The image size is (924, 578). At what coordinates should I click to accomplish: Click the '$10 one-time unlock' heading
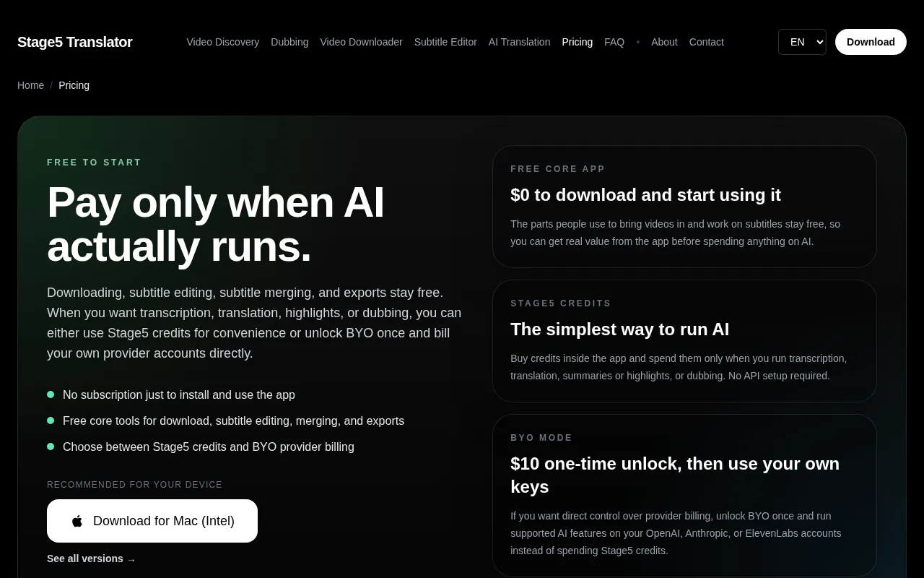(675, 475)
